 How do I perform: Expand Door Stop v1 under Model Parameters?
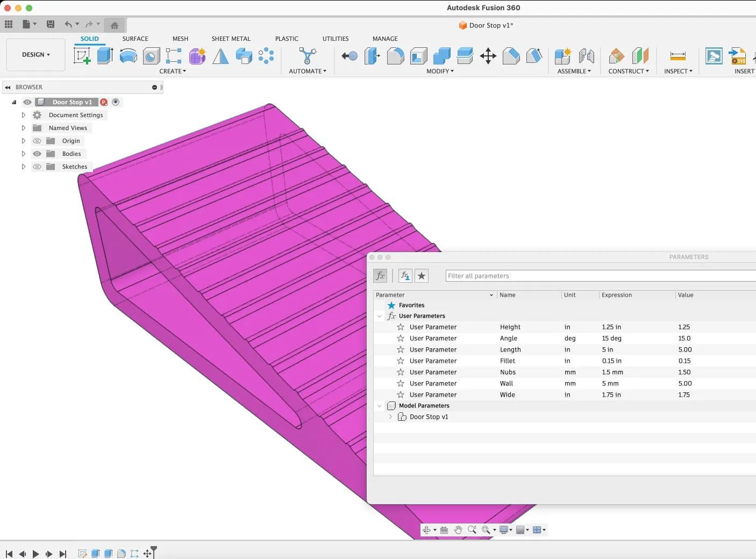click(390, 417)
